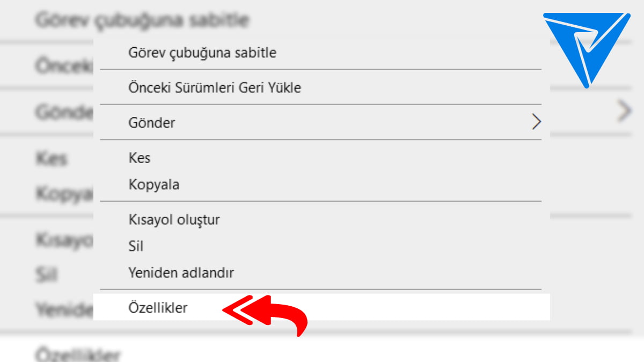The height and width of the screenshot is (362, 644).
Task: Expand the Gönder submenu arrow
Action: (x=536, y=122)
